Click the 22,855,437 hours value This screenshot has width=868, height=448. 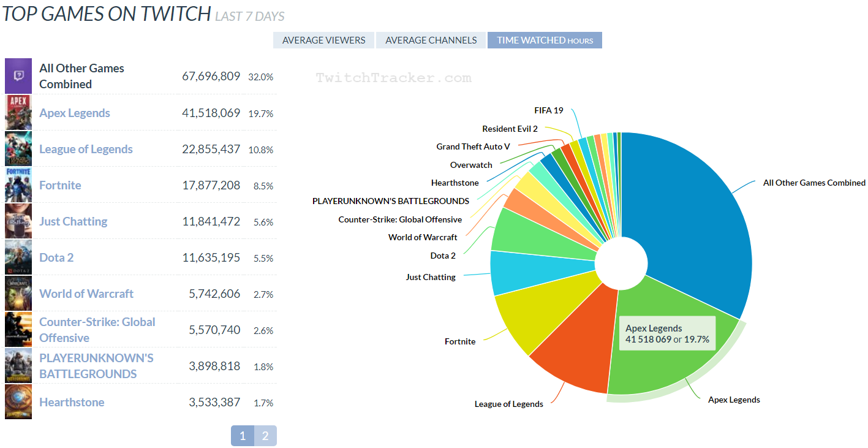(x=211, y=149)
